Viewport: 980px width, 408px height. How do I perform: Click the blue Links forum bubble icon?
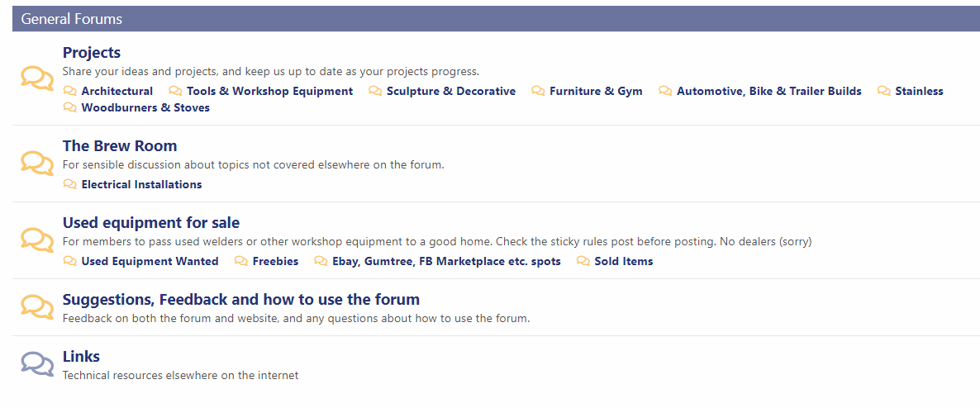tap(37, 364)
